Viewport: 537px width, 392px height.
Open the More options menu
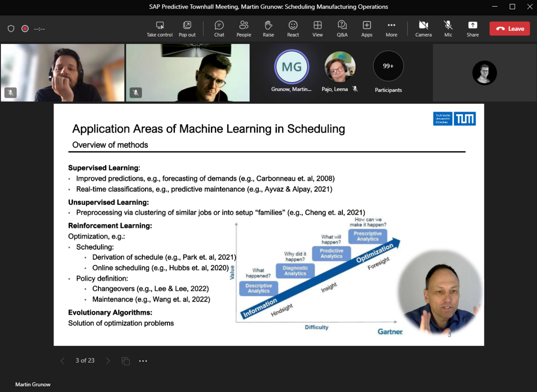[x=391, y=29]
